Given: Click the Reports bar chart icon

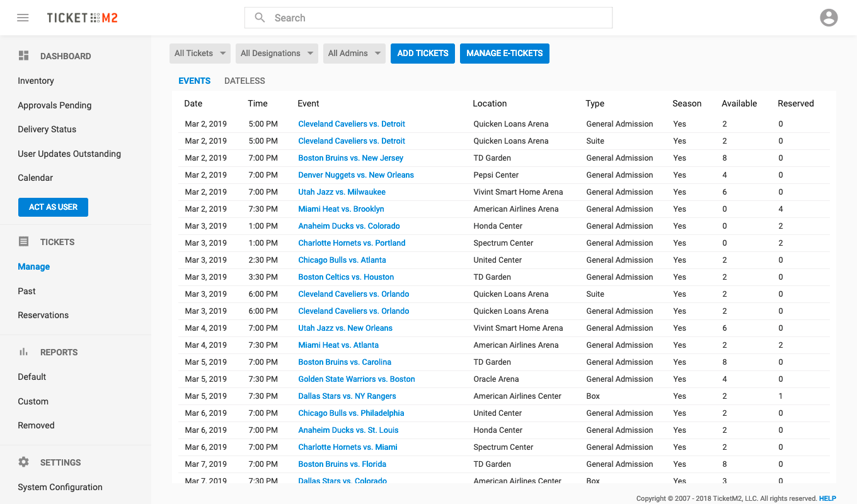Looking at the screenshot, I should tap(24, 352).
